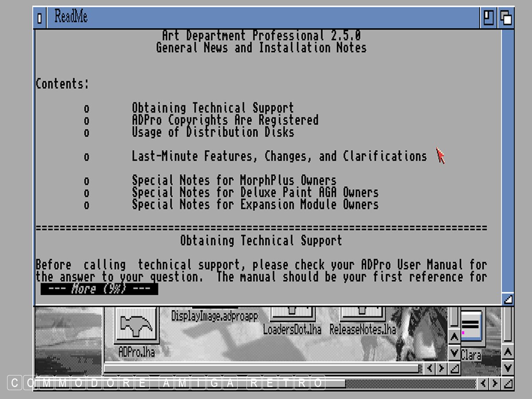Click the file drawer's scroll down arrow
The height and width of the screenshot is (399, 532).
[x=454, y=353]
